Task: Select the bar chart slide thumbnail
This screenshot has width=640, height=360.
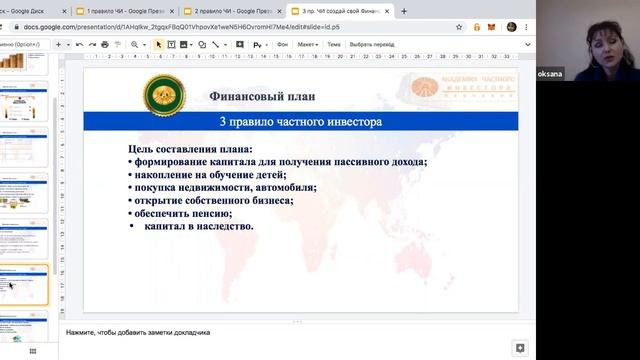Action: tap(24, 63)
